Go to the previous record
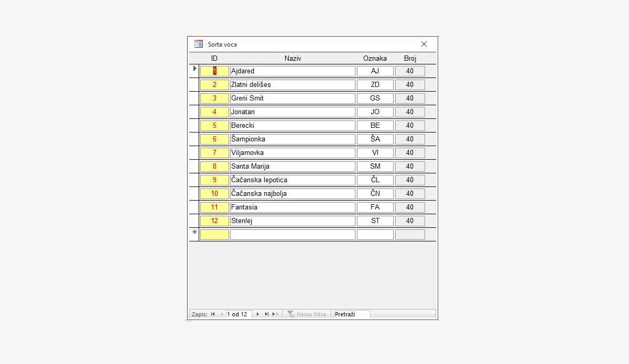629x364 pixels. tap(221, 314)
